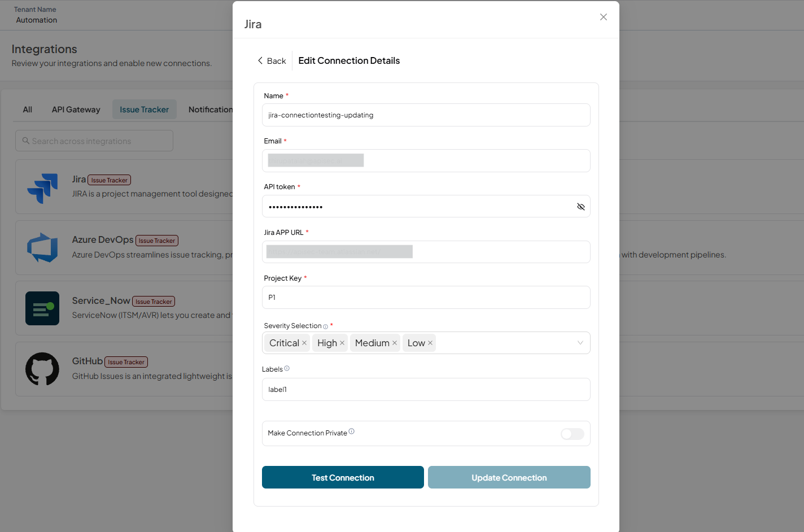The width and height of the screenshot is (804, 532).
Task: Click the Update Connection button
Action: [509, 477]
